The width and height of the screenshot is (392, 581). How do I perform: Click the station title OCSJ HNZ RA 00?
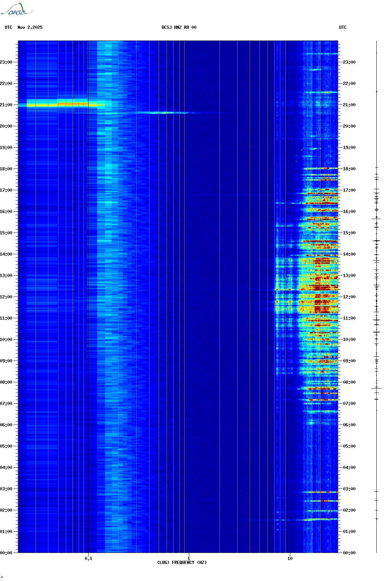tap(179, 27)
